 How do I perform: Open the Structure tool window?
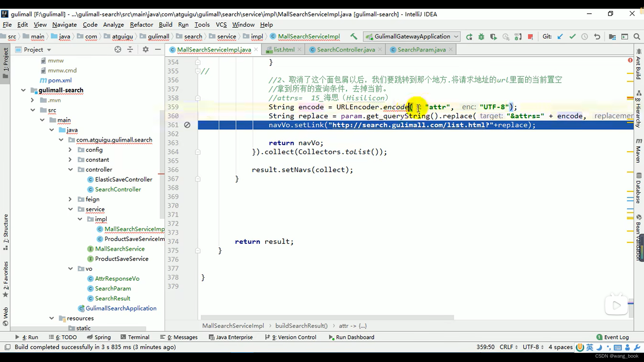[x=6, y=232]
